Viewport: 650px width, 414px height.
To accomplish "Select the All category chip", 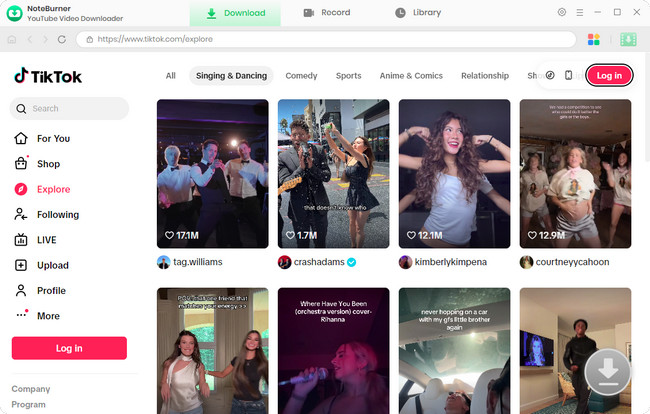I will [x=171, y=76].
